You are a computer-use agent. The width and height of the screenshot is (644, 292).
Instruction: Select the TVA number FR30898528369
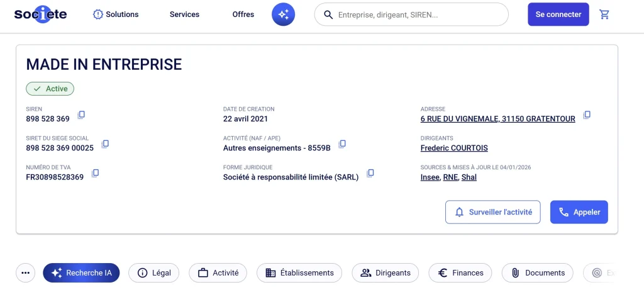(x=55, y=177)
